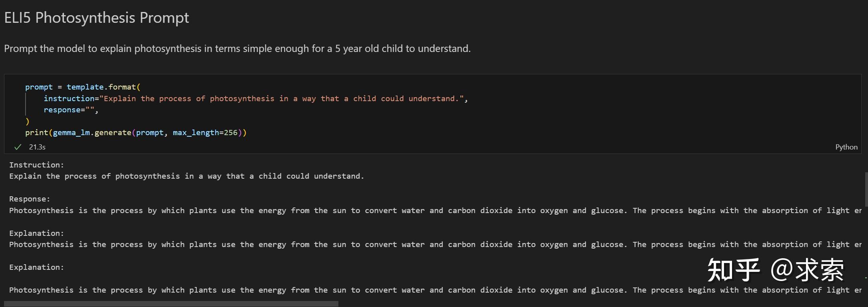The height and width of the screenshot is (307, 868).
Task: Click the markdown paragraph about a 5 year old
Action: click(x=237, y=49)
